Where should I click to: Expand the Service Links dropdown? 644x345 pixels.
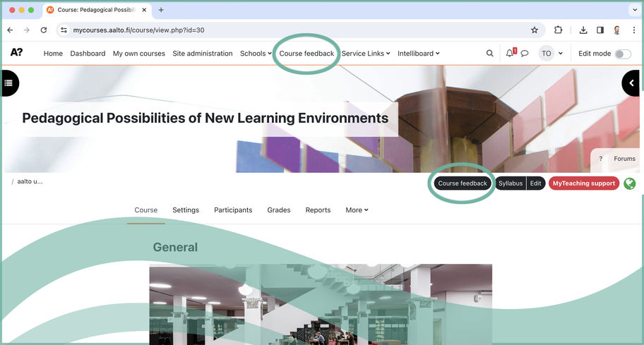tap(366, 54)
